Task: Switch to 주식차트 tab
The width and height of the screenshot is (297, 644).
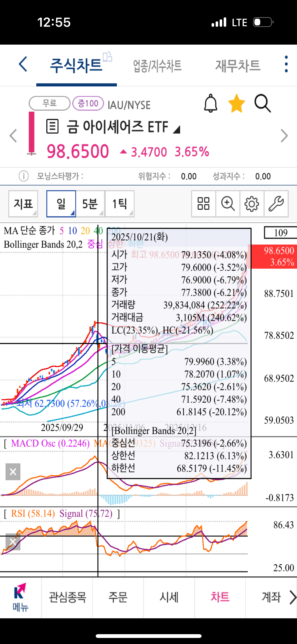Action: point(76,66)
